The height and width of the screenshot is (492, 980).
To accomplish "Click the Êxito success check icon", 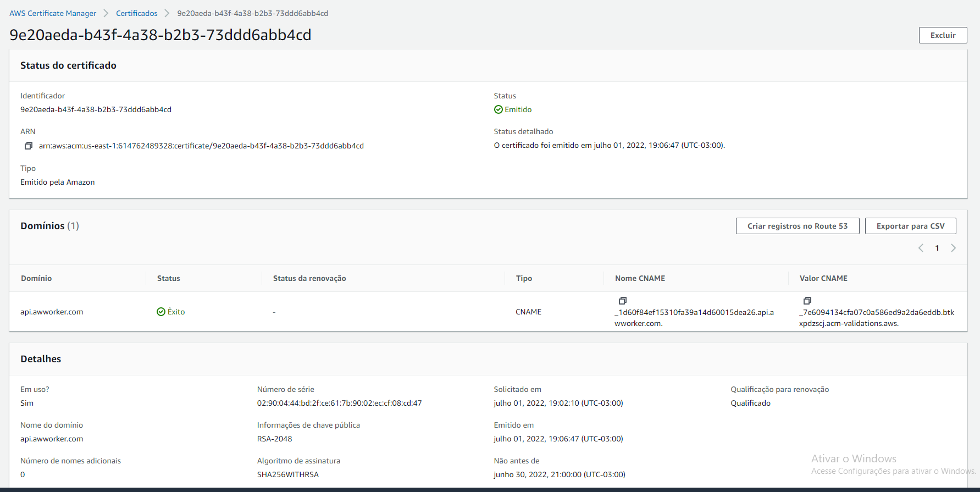I will click(x=161, y=312).
